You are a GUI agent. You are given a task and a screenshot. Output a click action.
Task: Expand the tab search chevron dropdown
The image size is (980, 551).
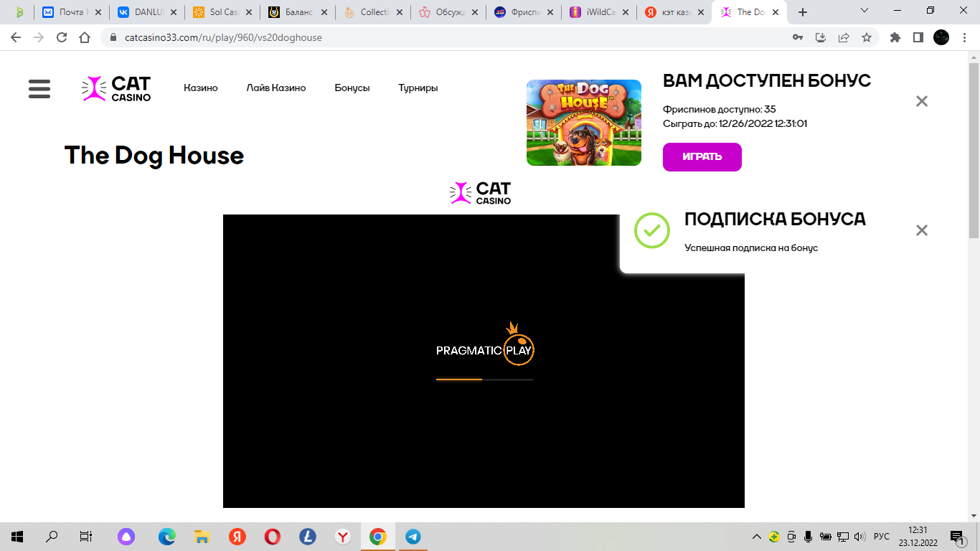864,11
